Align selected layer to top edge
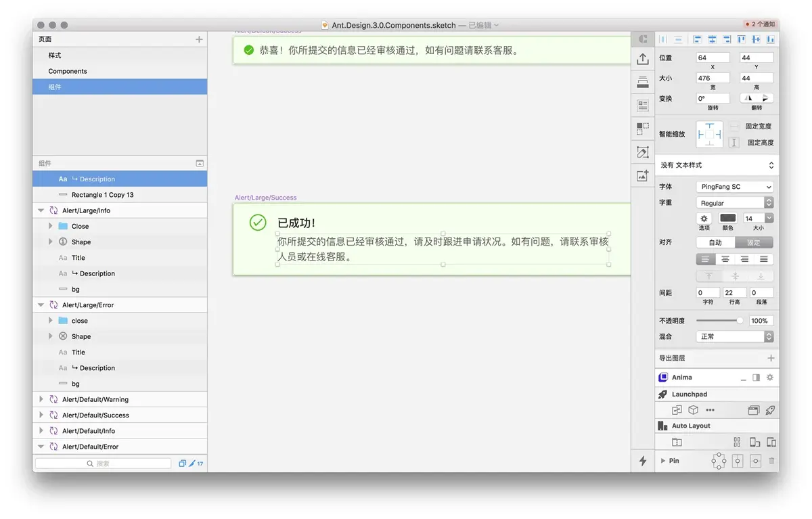The image size is (812, 519). point(742,40)
